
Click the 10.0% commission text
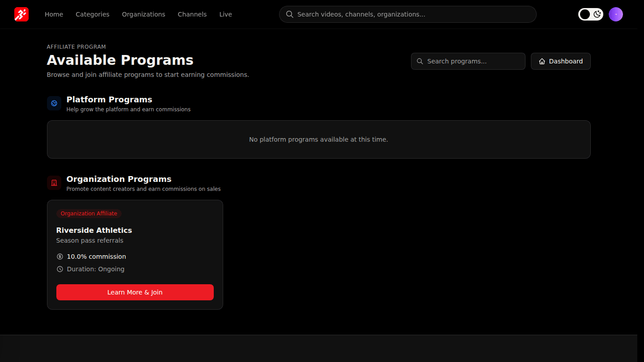coord(97,257)
